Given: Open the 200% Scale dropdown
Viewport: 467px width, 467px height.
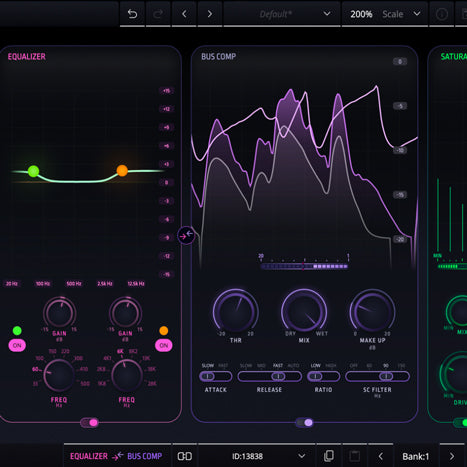Looking at the screenshot, I should [385, 14].
